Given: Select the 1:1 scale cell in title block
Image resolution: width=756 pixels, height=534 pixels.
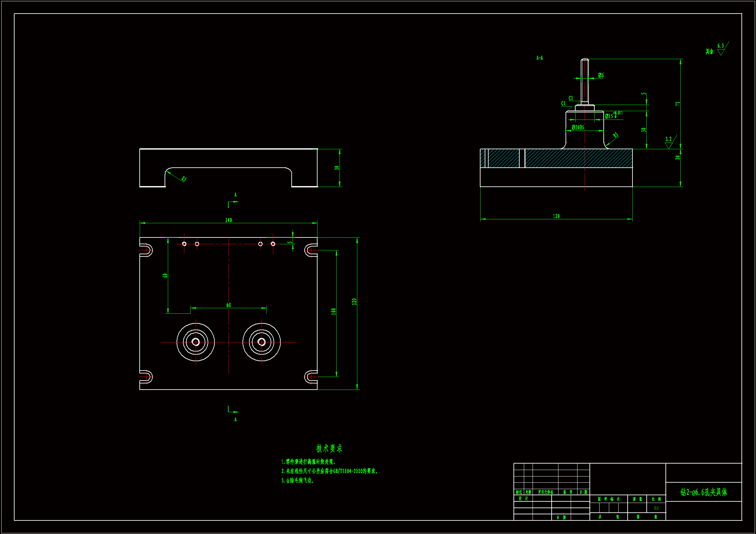Looking at the screenshot, I should coord(656,508).
